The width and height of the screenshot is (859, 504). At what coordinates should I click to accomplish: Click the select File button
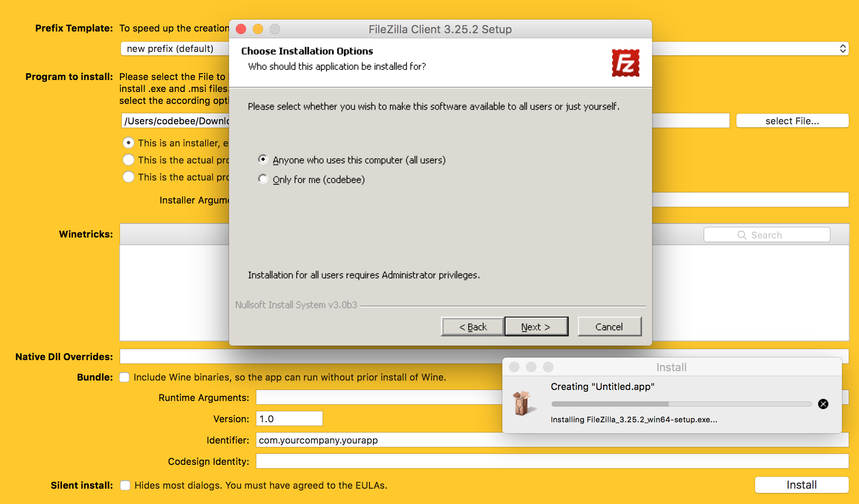point(793,120)
